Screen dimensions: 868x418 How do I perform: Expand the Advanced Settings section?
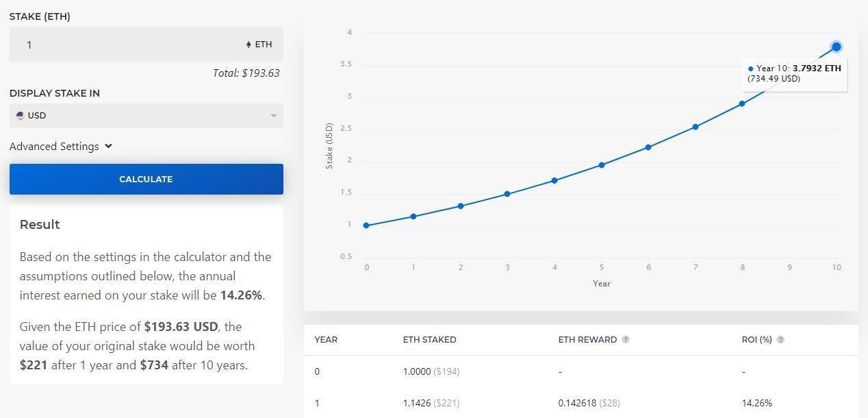61,146
